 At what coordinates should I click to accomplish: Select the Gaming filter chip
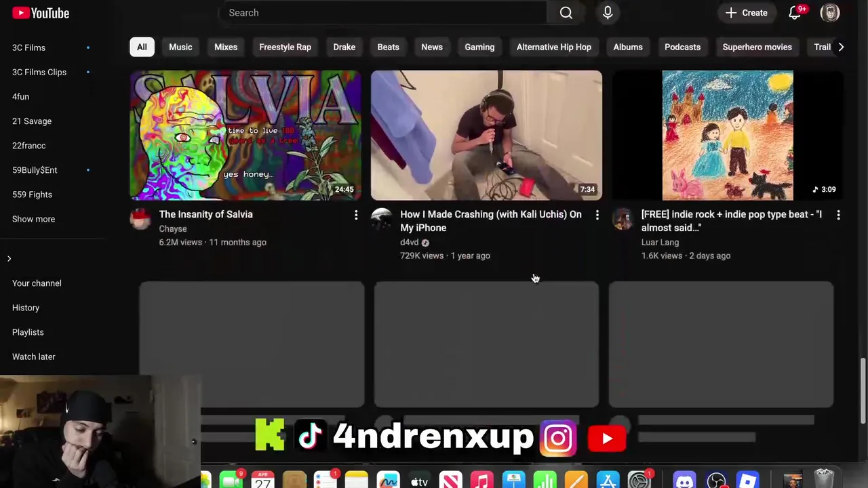coord(479,47)
